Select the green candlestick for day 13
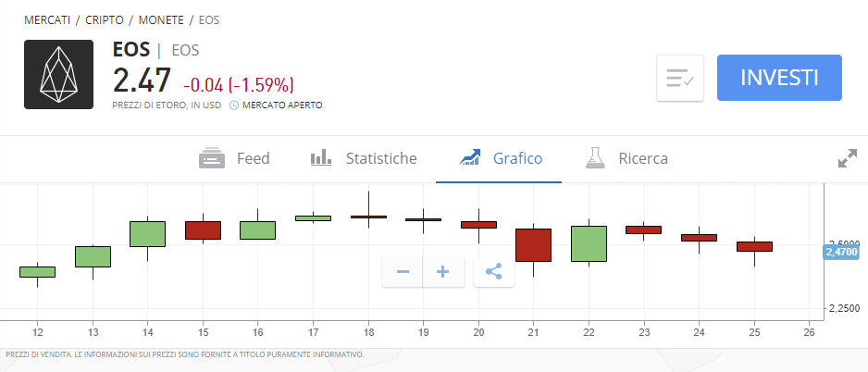The image size is (868, 372). tap(93, 257)
